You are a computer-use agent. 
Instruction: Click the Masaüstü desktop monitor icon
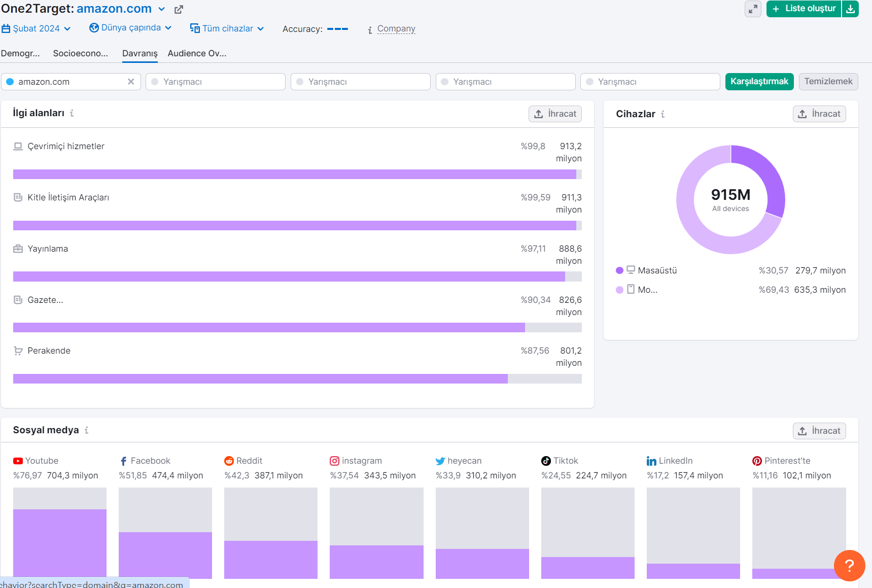point(631,270)
